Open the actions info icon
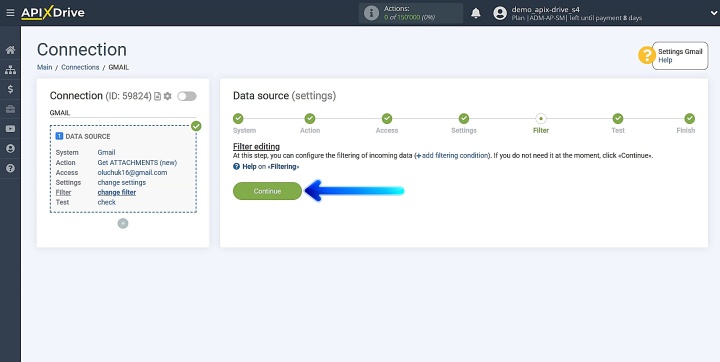The height and width of the screenshot is (362, 720). pos(371,13)
